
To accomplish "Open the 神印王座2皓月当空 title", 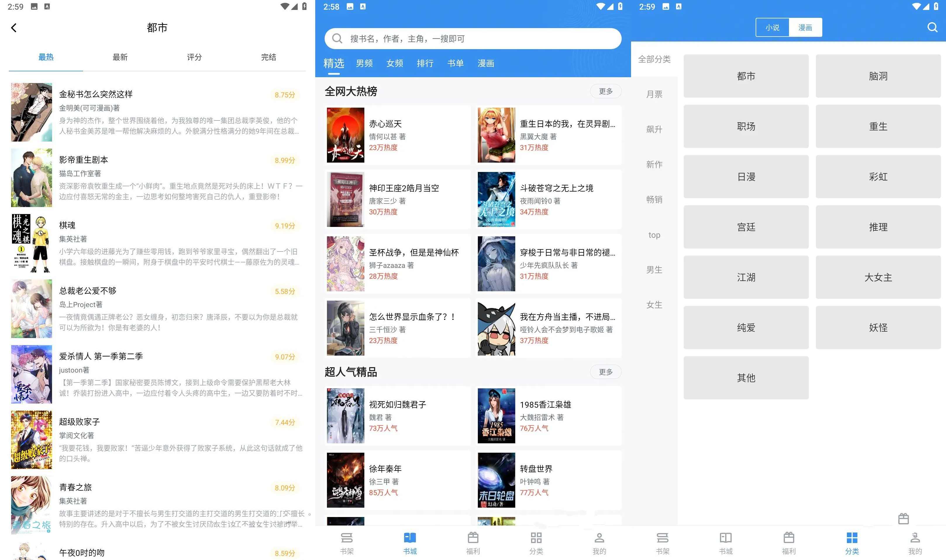I will tap(404, 188).
